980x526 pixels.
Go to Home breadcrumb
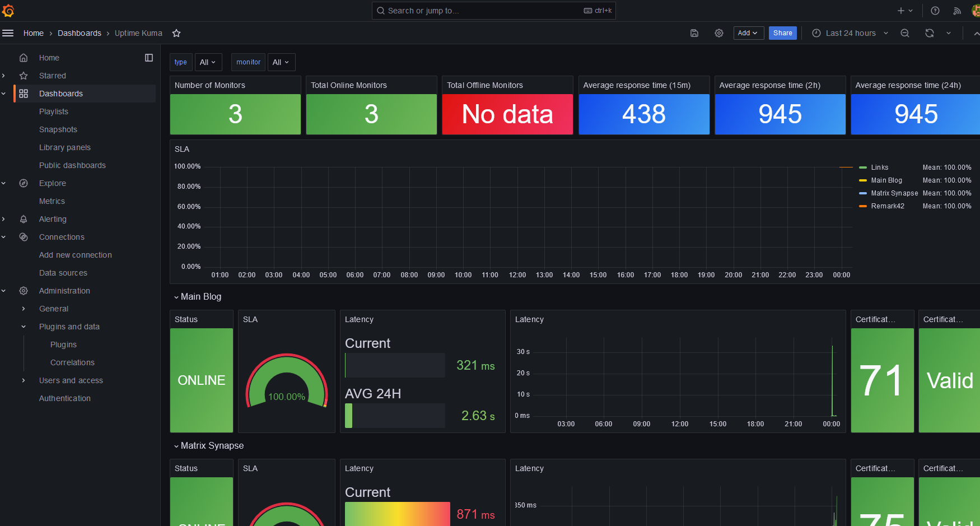(x=34, y=33)
